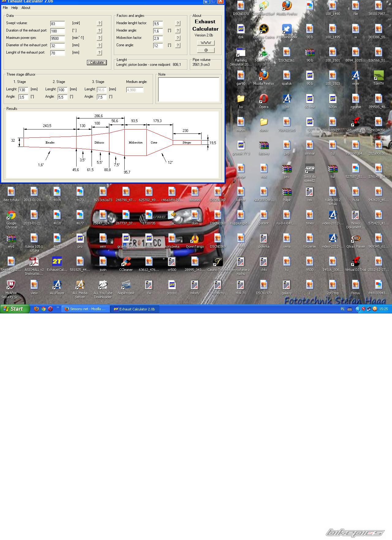The image size is (392, 540).
Task: Click help button next to Swept volume
Action: [99, 23]
